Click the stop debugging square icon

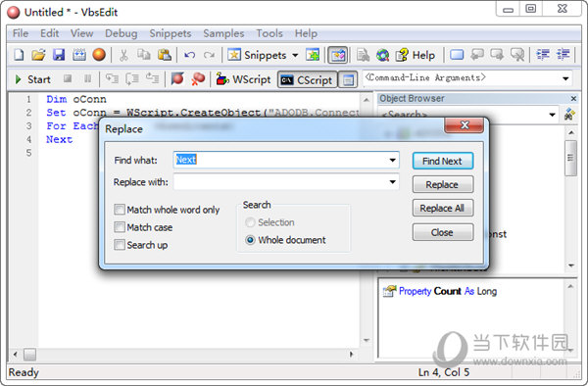pyautogui.click(x=68, y=78)
